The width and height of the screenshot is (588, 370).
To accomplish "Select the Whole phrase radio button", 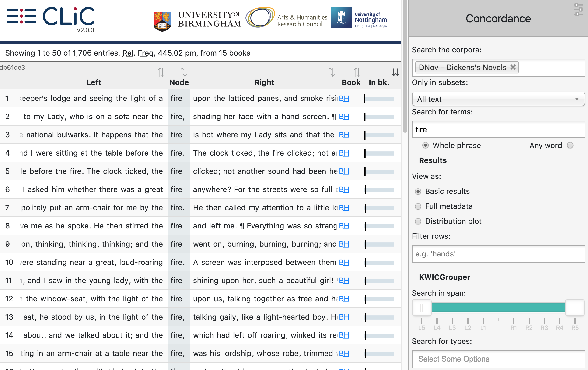I will coord(425,146).
